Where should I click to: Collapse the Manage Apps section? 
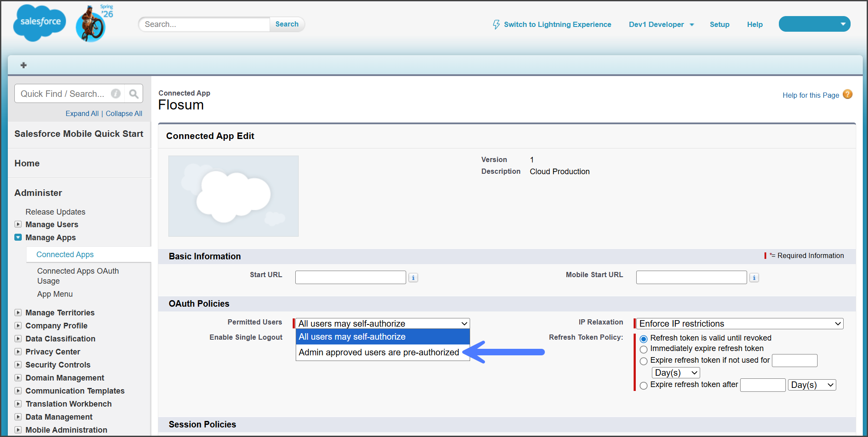(x=18, y=238)
